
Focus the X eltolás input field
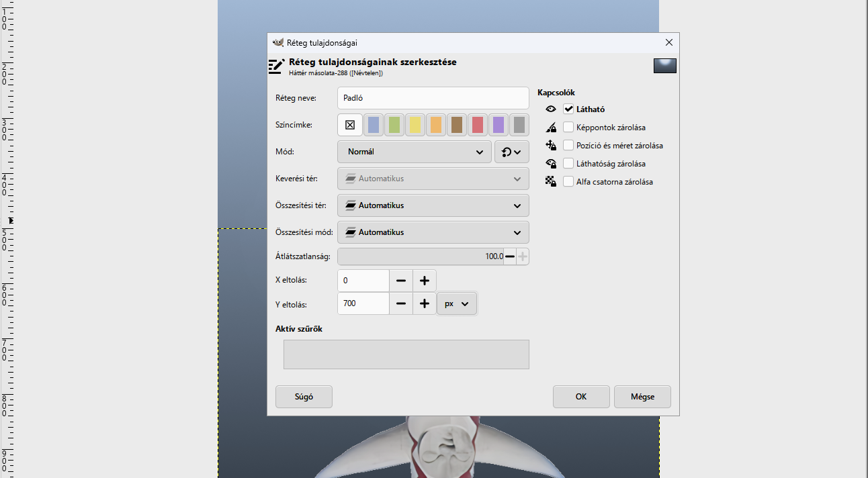click(363, 281)
